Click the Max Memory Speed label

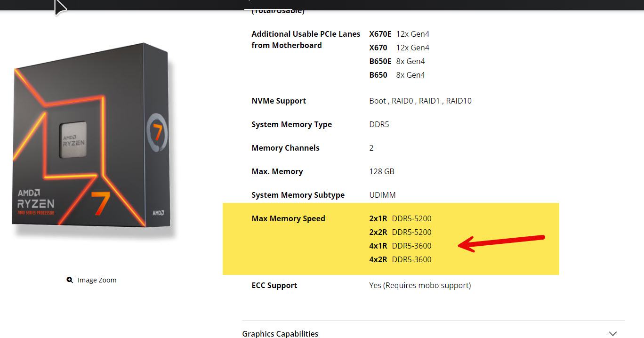coord(288,218)
